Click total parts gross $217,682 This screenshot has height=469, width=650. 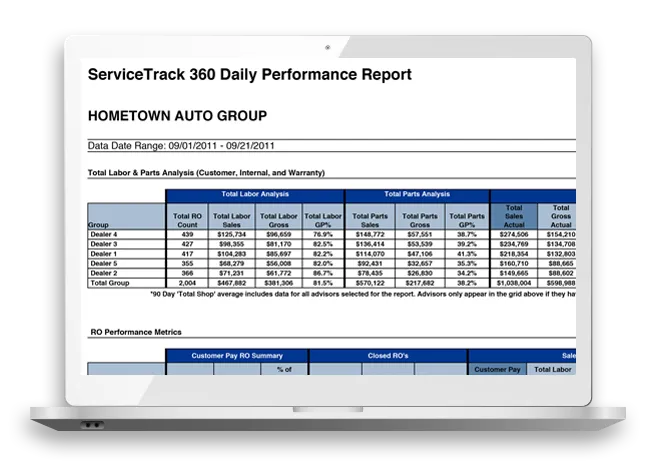[420, 283]
